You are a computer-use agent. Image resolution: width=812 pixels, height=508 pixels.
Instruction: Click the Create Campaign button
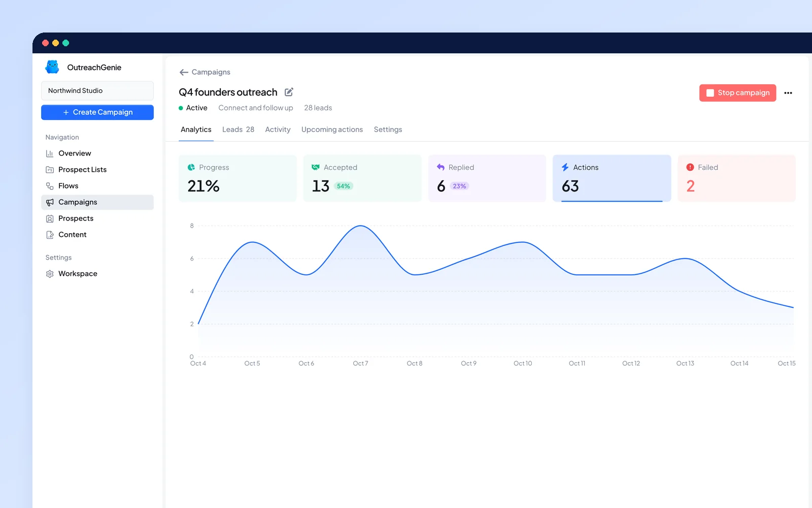point(97,112)
